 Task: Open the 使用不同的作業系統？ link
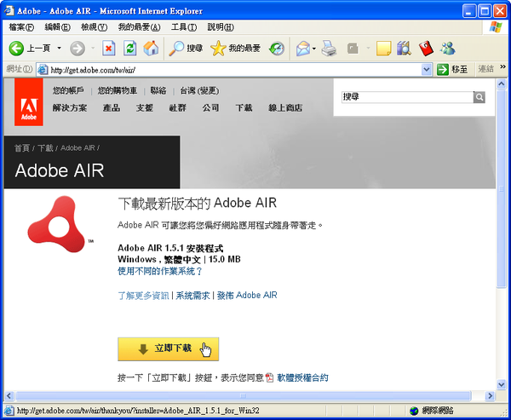160,271
